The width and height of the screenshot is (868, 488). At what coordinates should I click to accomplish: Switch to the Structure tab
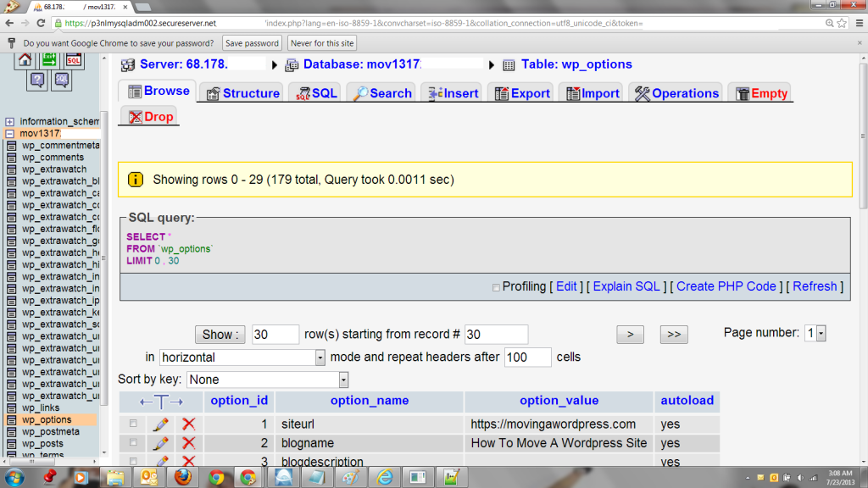[242, 93]
